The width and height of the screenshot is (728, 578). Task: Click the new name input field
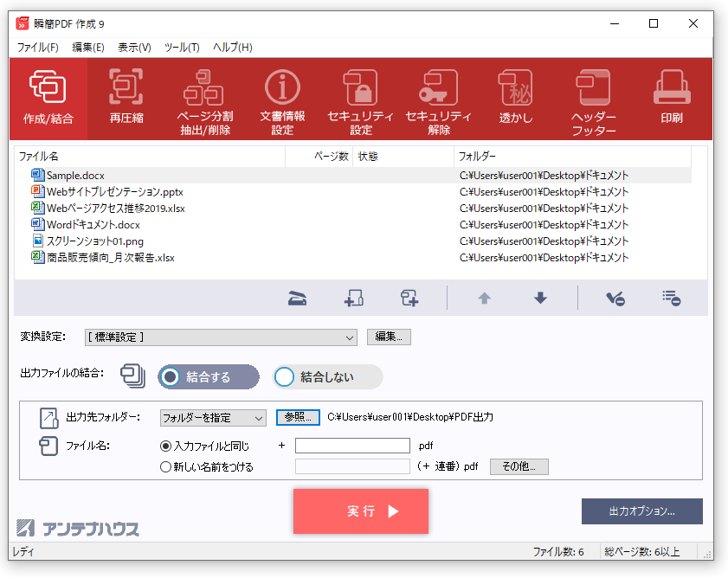pos(352,466)
